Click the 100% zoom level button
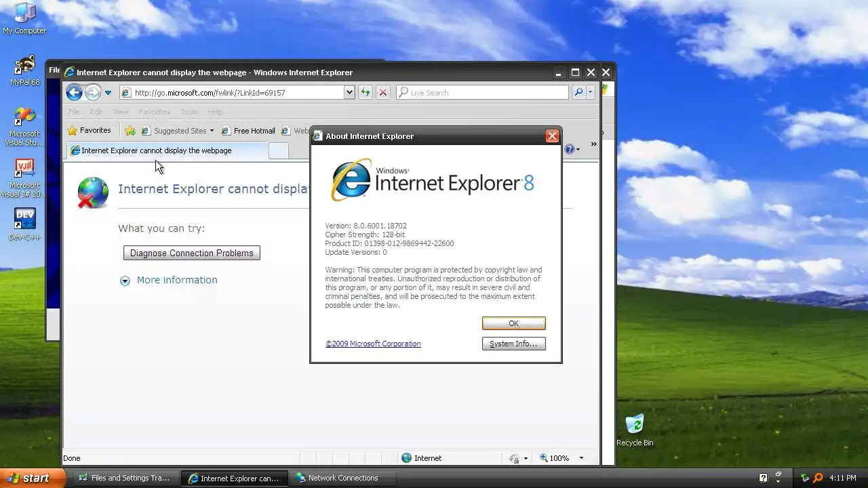The height and width of the screenshot is (488, 868). pyautogui.click(x=555, y=458)
